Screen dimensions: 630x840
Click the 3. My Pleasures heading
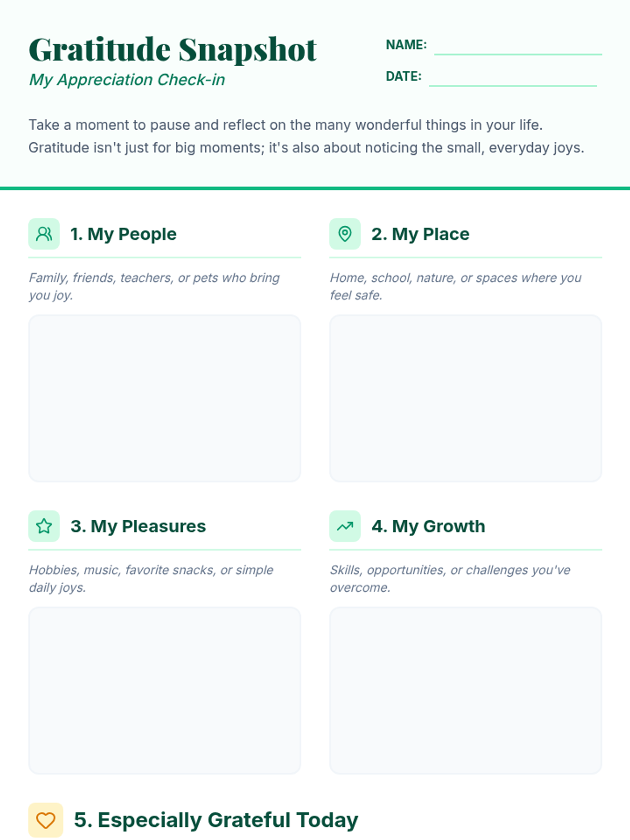(x=138, y=526)
